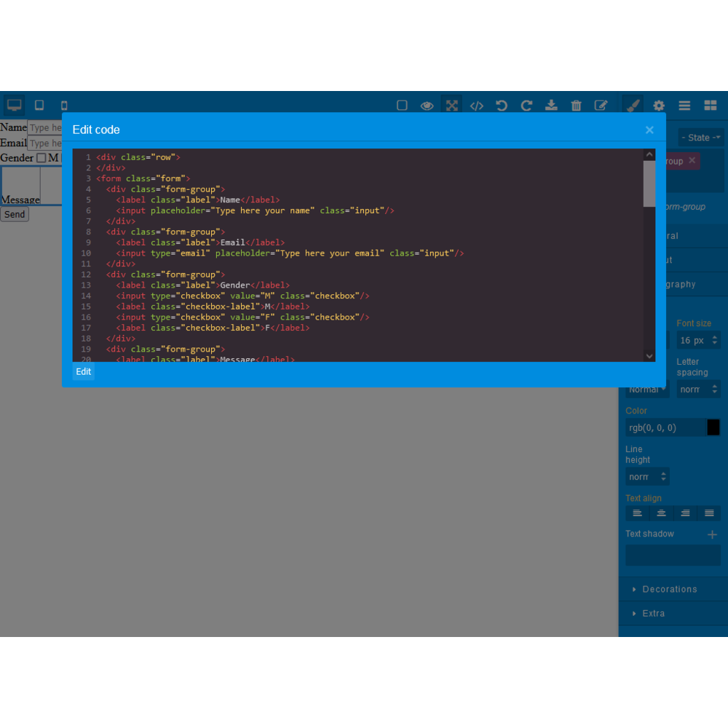Open the State dropdown
This screenshot has height=728, width=728.
coord(700,138)
